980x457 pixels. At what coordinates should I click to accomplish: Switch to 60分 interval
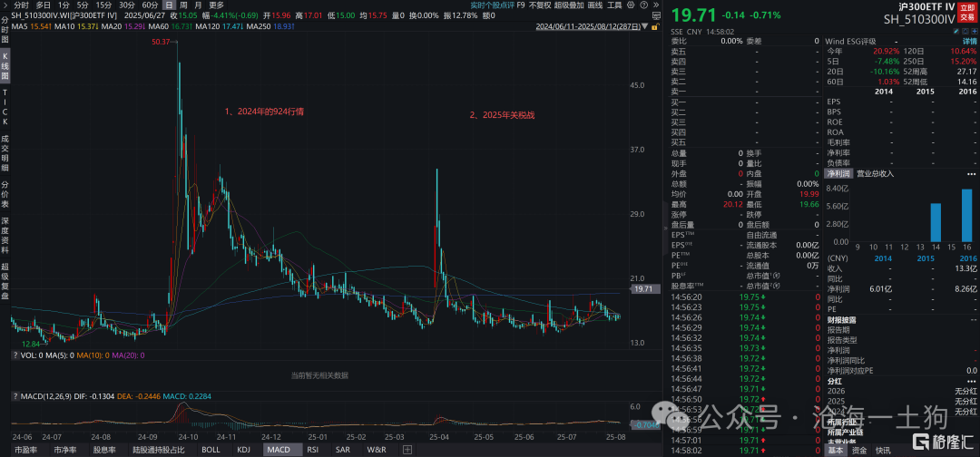point(150,5)
